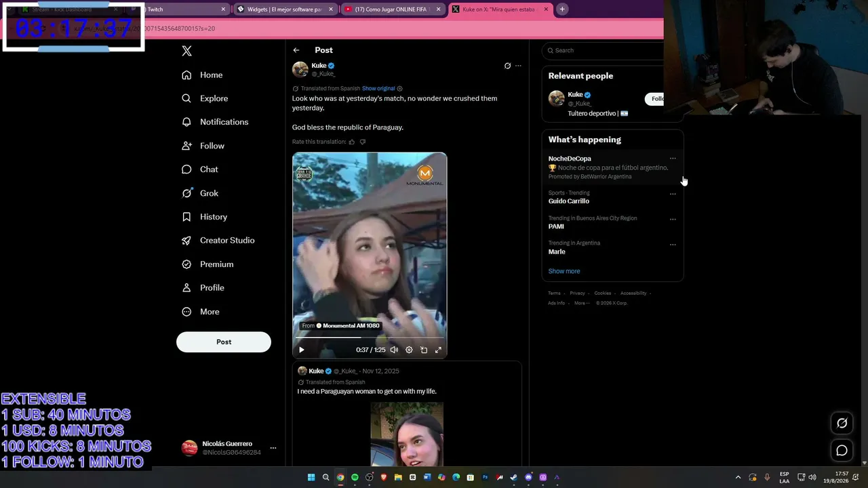
Task: Open options for the NocheDeCopa trend
Action: (673, 159)
